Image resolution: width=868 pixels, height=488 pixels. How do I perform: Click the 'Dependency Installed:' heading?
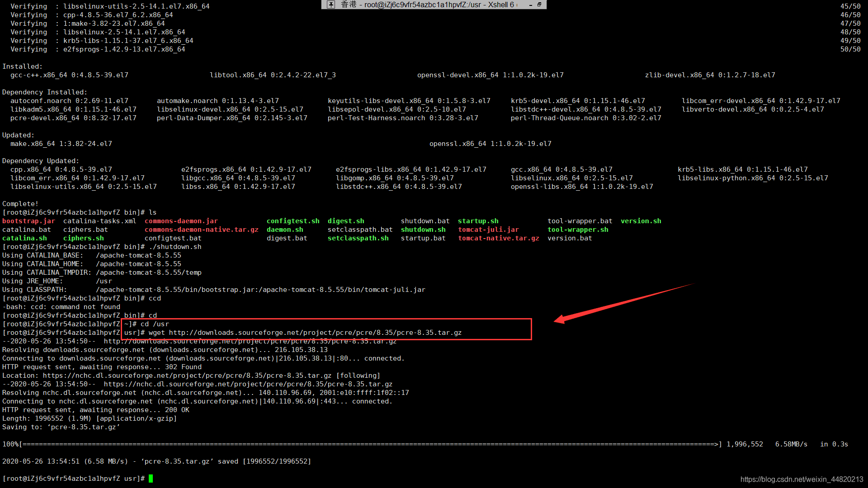pyautogui.click(x=44, y=92)
